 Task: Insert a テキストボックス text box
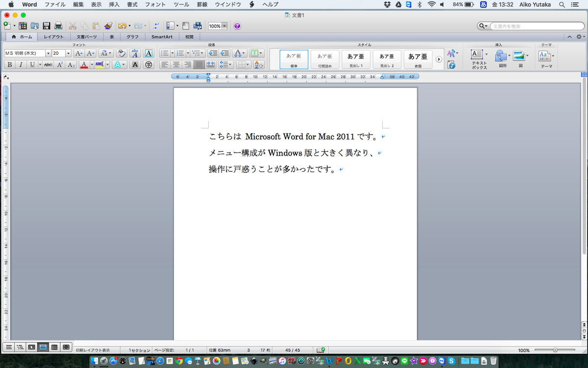coord(479,59)
